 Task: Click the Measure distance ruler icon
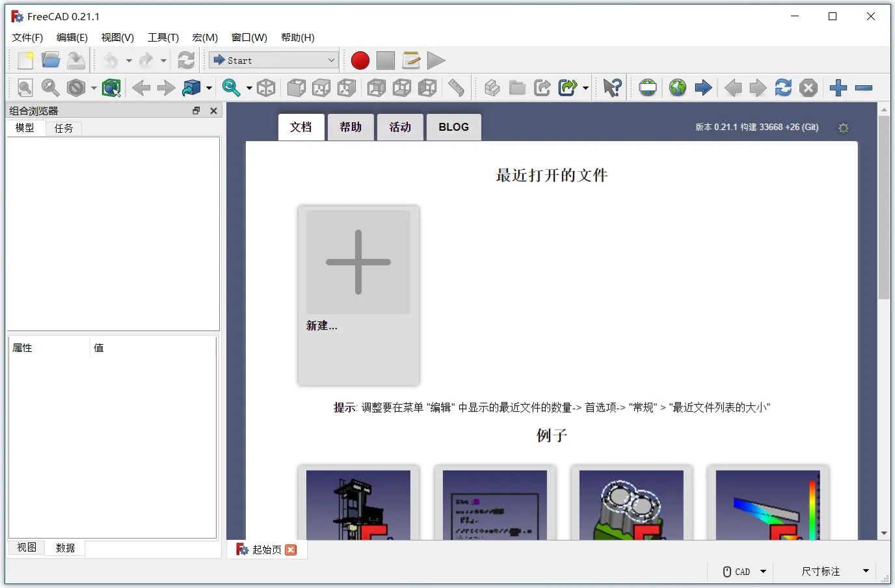tap(457, 88)
